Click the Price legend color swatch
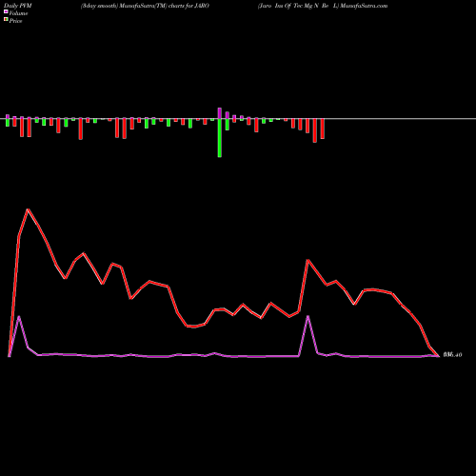476x476 pixels. pos(6,20)
